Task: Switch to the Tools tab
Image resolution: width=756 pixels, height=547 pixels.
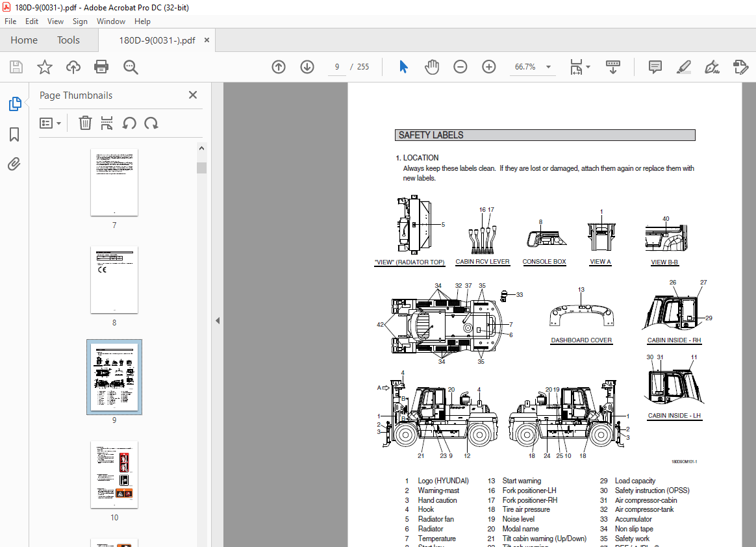Action: (68, 40)
